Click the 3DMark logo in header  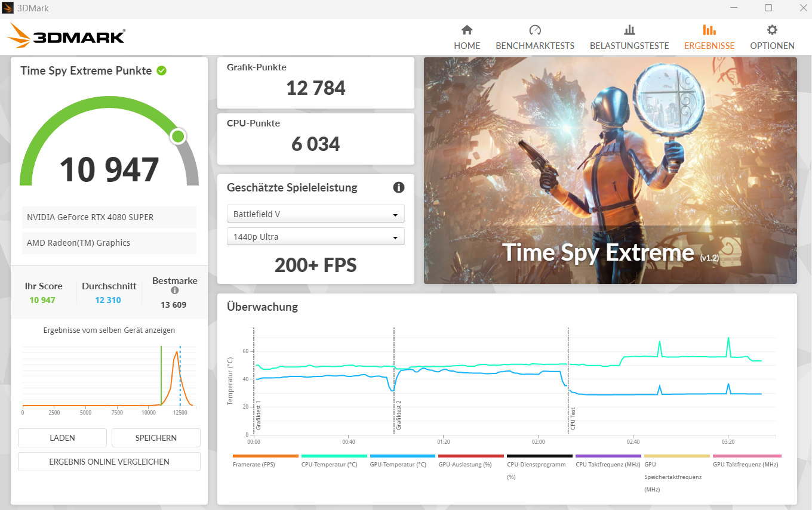coord(66,36)
